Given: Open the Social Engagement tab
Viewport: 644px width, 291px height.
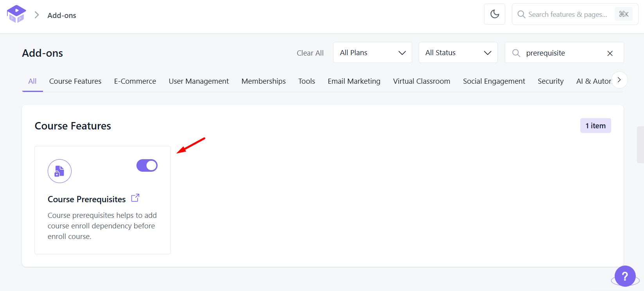Looking at the screenshot, I should click(x=494, y=81).
